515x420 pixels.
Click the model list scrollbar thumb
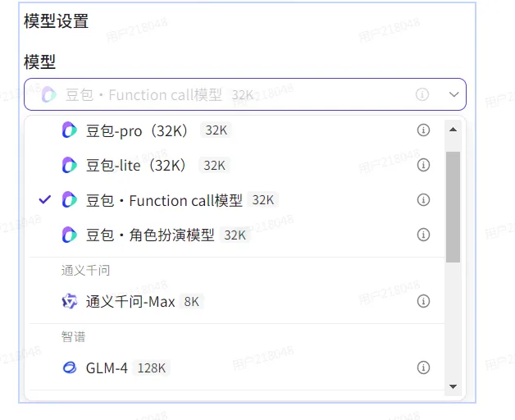click(x=453, y=207)
